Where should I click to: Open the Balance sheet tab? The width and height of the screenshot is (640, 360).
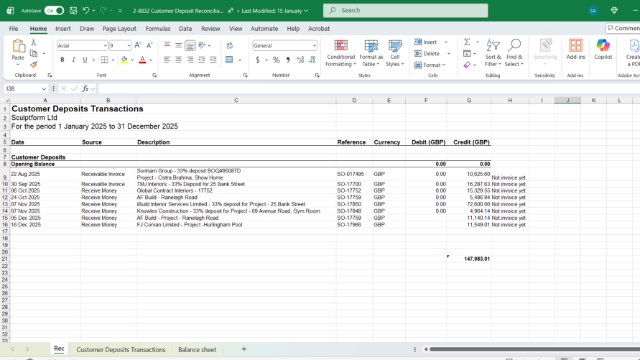coord(197,349)
